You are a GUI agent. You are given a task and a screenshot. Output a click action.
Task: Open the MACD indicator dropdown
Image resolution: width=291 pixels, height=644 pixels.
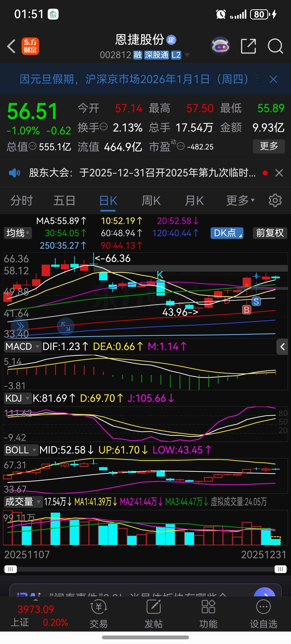pos(22,347)
